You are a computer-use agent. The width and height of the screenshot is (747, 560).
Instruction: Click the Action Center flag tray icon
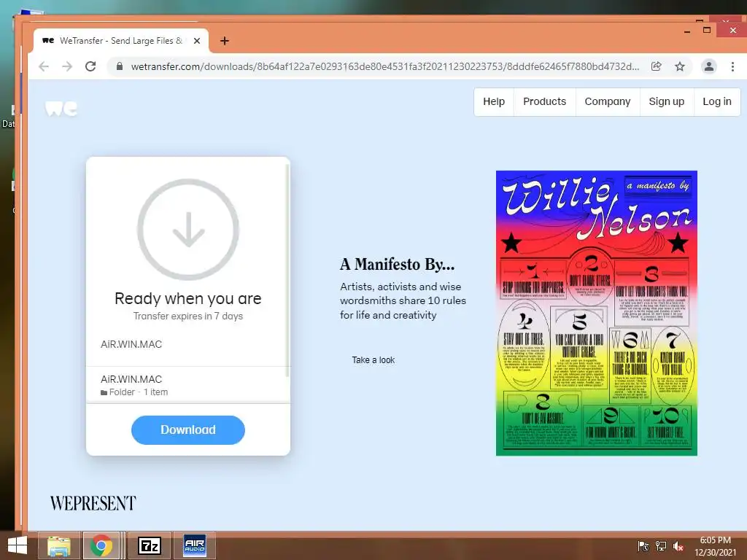[x=643, y=546]
